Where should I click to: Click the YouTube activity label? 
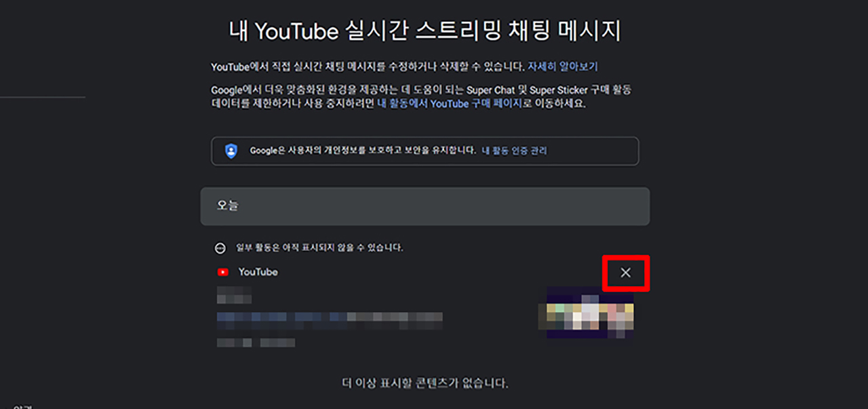(x=258, y=272)
